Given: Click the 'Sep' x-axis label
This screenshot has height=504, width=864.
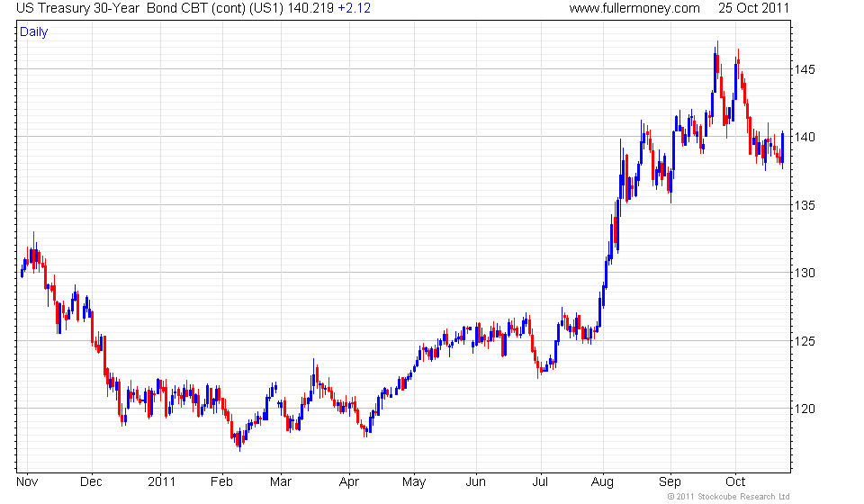Looking at the screenshot, I should [670, 482].
